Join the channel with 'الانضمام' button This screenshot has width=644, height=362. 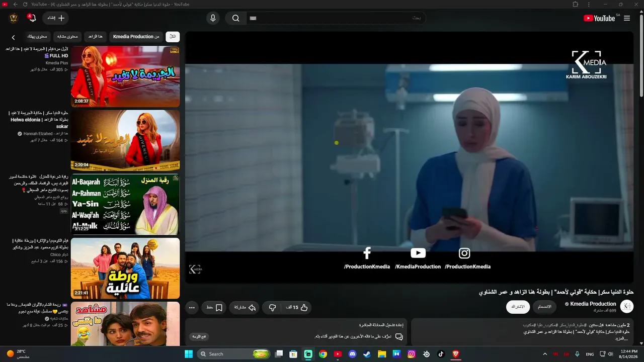pos(544,307)
